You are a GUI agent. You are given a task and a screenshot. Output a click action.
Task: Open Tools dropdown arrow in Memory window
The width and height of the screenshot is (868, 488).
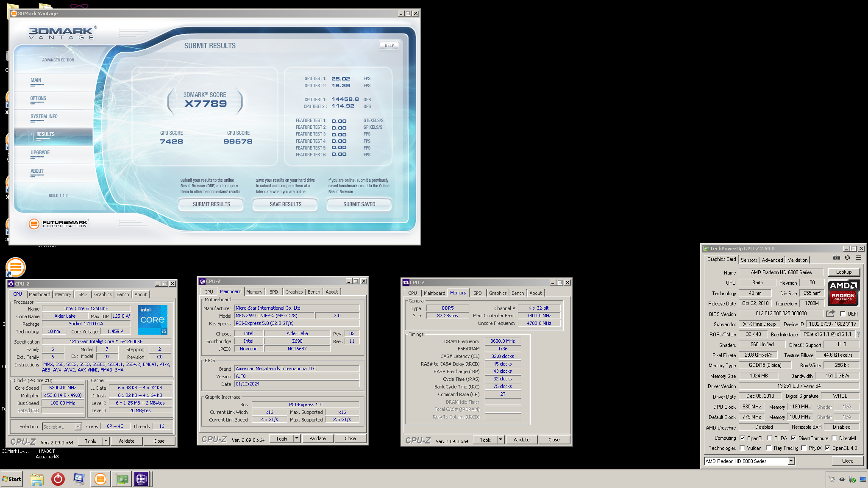coord(501,440)
